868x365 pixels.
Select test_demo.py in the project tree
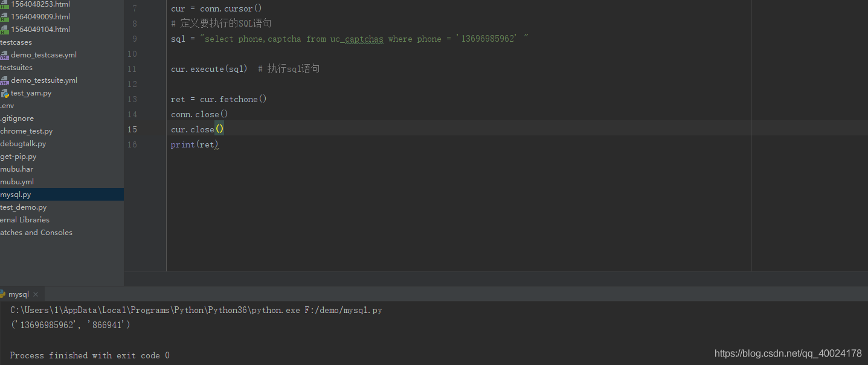click(24, 207)
